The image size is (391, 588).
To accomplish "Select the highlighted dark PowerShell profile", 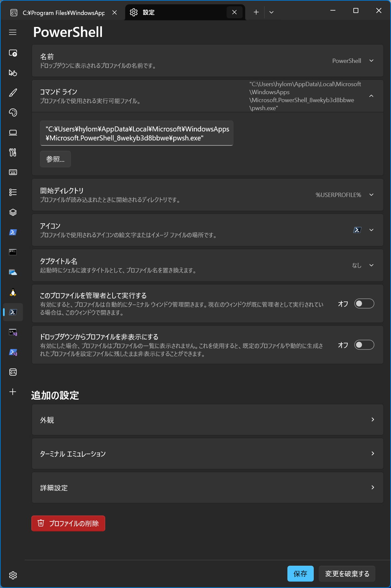I will (x=13, y=312).
